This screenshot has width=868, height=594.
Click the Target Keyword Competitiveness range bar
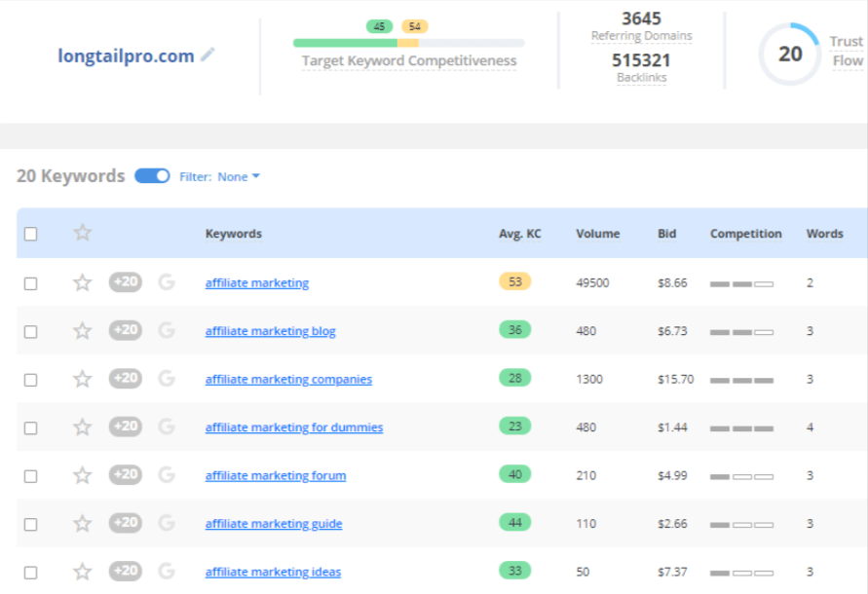(x=408, y=43)
